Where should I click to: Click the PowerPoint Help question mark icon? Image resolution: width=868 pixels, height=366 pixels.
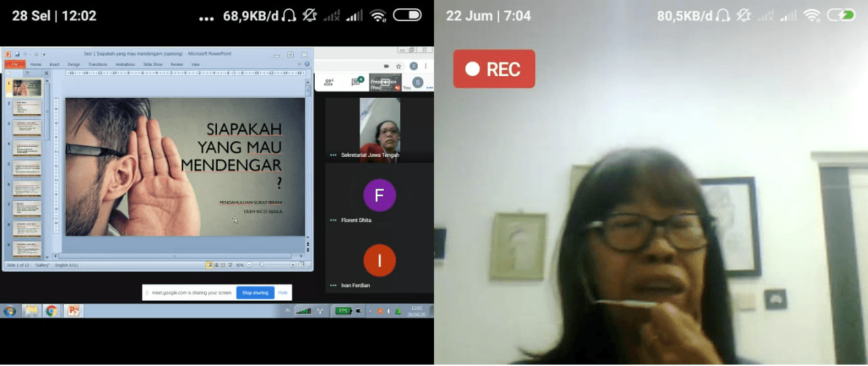(x=307, y=64)
